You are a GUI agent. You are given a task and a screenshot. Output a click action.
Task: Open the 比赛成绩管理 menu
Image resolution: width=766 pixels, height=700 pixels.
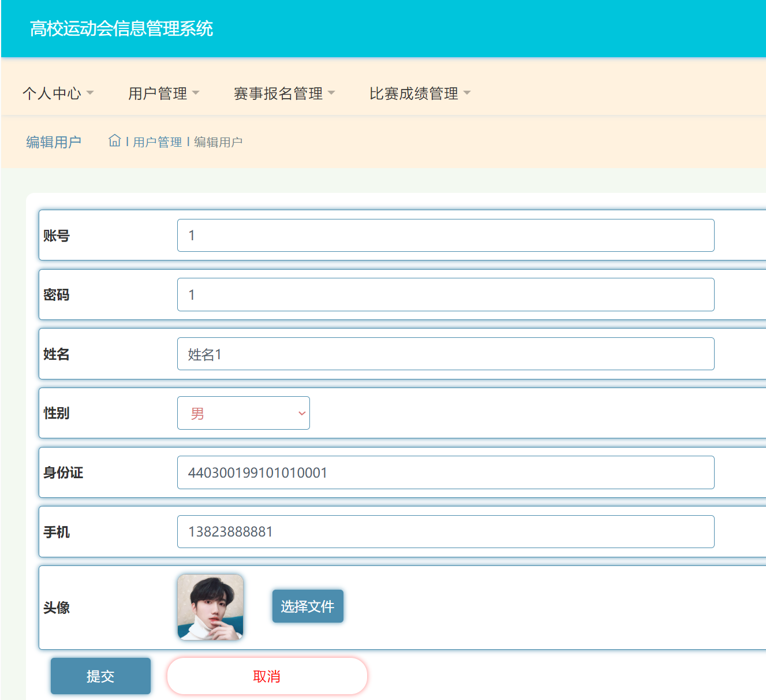pos(414,93)
